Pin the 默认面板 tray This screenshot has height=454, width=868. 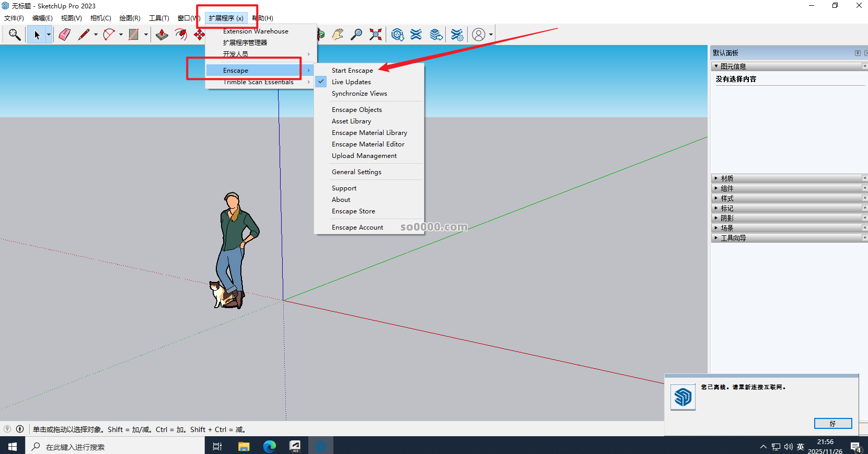(x=858, y=53)
